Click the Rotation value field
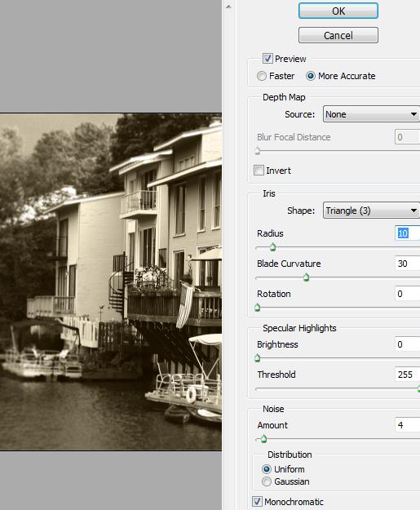420x510 pixels. (x=407, y=294)
